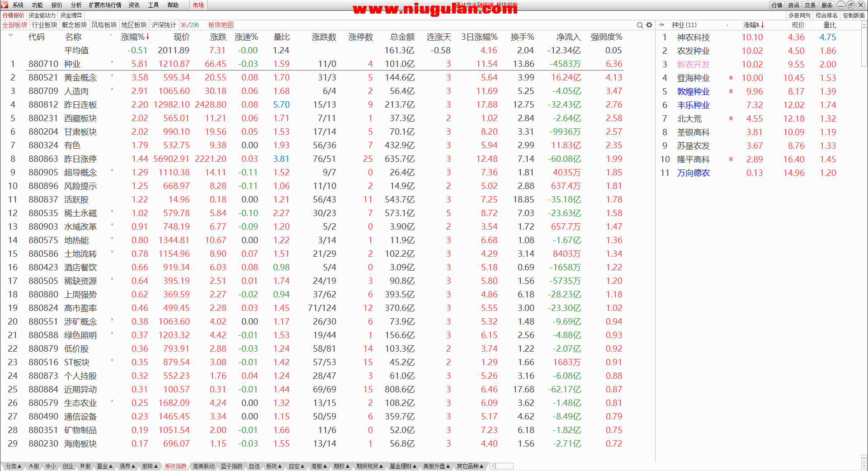Click the search magnifier icon
868x471 pixels.
click(x=640, y=25)
